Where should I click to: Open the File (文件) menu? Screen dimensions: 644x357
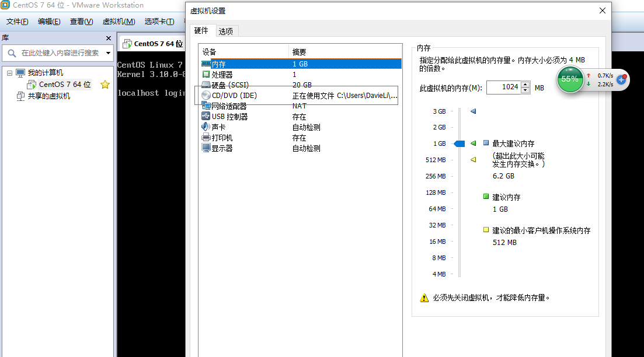click(18, 22)
